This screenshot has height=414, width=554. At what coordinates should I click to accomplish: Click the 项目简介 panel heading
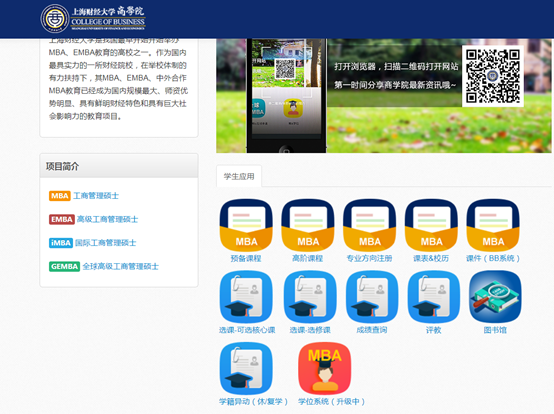click(x=62, y=167)
